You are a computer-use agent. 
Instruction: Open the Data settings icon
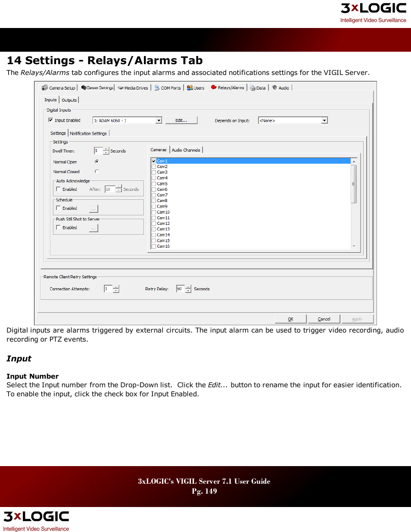click(x=252, y=87)
